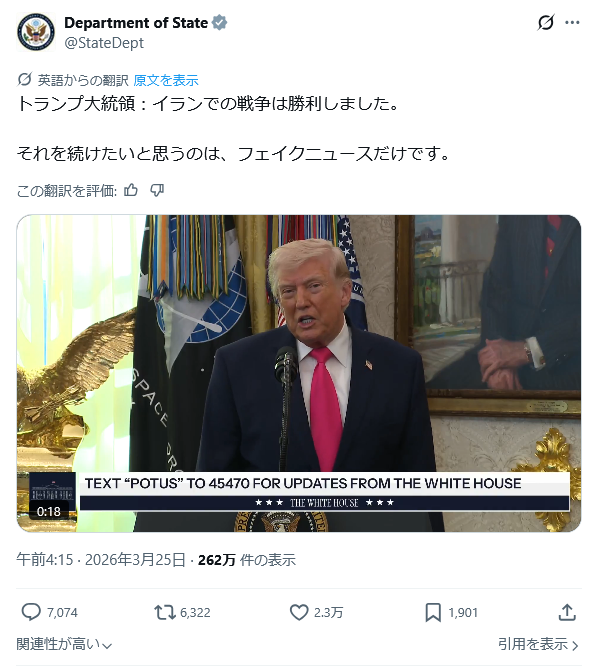This screenshot has height=666, width=598.
Task: Open the @StateDept handle link
Action: click(x=104, y=43)
